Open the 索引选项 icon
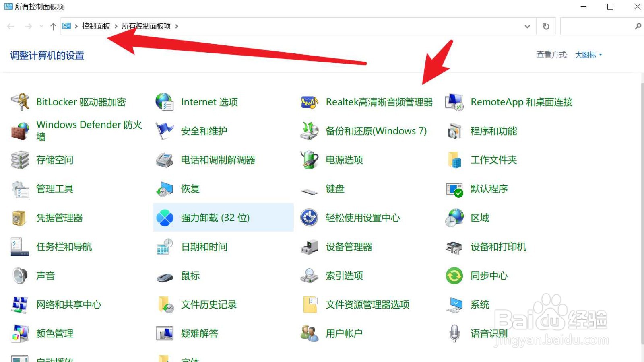644x362 pixels. click(x=310, y=276)
